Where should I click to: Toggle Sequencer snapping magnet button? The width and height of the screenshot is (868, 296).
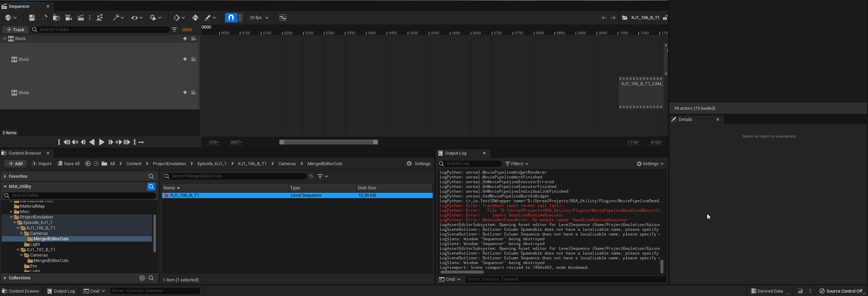click(231, 18)
